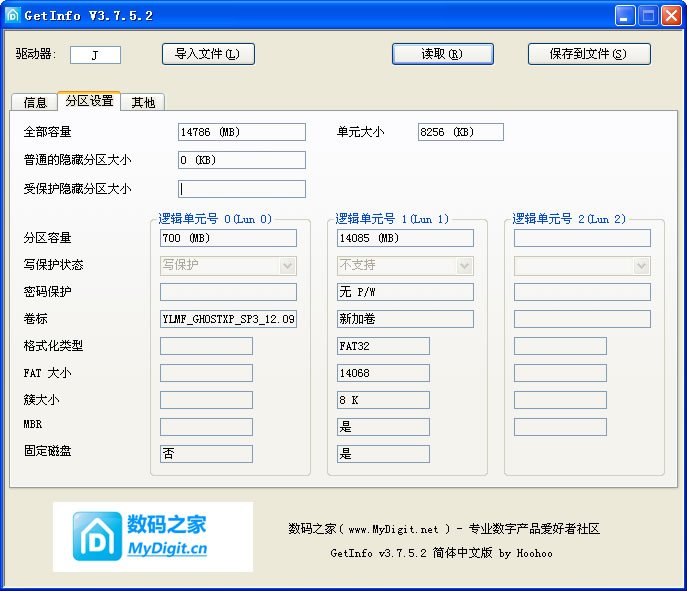Click 保存到文件(S) button
Image resolution: width=687 pixels, height=591 pixels.
588,54
